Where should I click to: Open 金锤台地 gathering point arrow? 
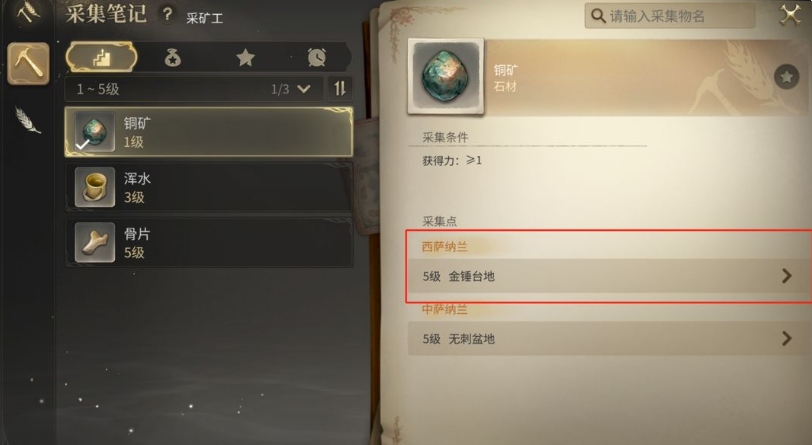click(x=787, y=276)
